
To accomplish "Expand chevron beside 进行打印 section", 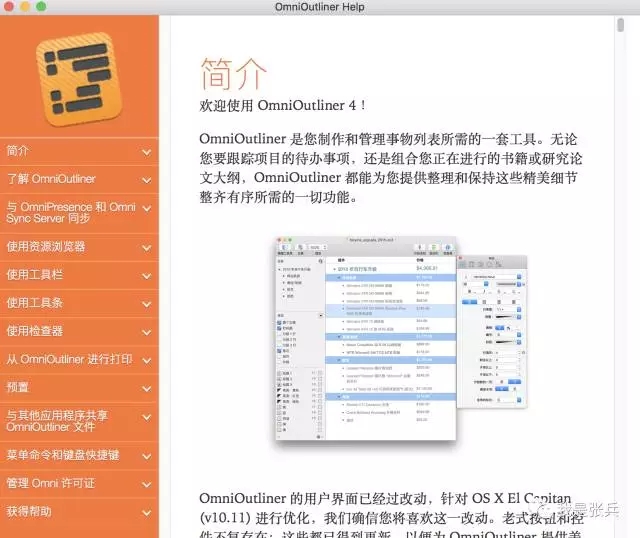I will click(147, 360).
